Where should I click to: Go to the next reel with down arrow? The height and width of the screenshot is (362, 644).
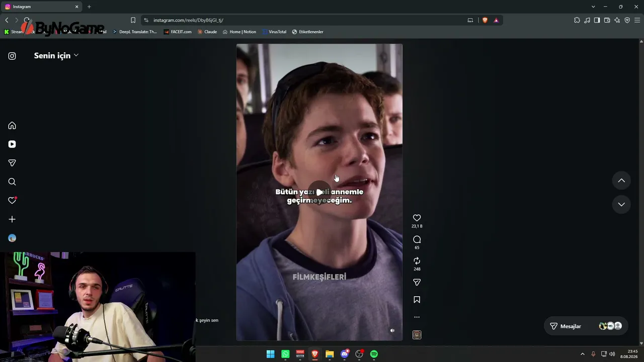pyautogui.click(x=621, y=204)
